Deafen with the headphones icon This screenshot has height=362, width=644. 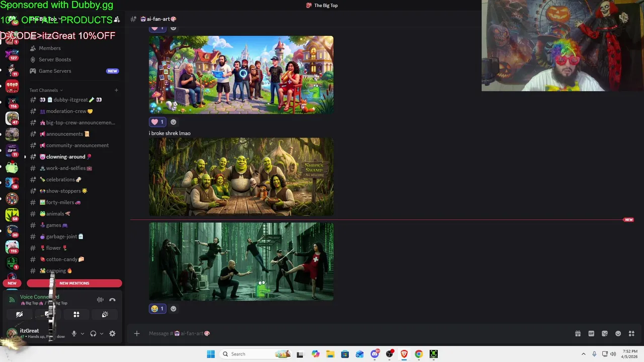93,333
